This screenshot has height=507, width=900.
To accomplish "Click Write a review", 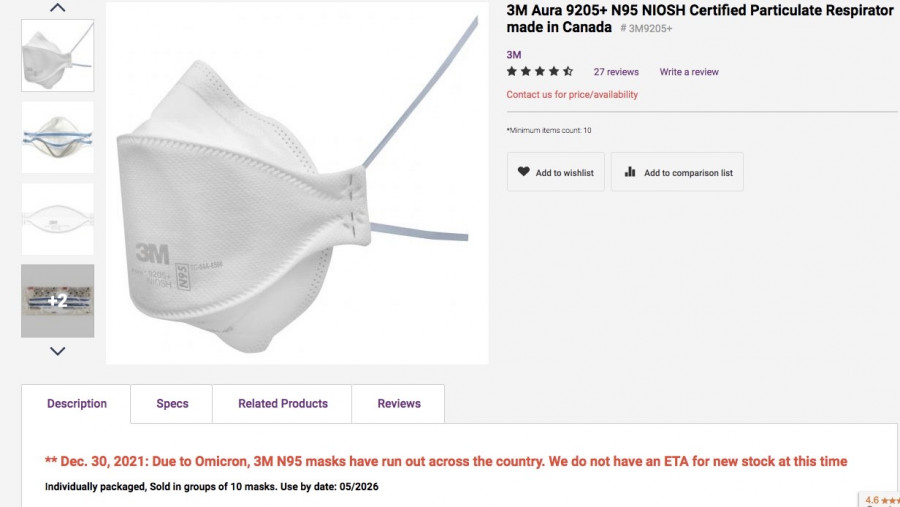I will (x=689, y=72).
